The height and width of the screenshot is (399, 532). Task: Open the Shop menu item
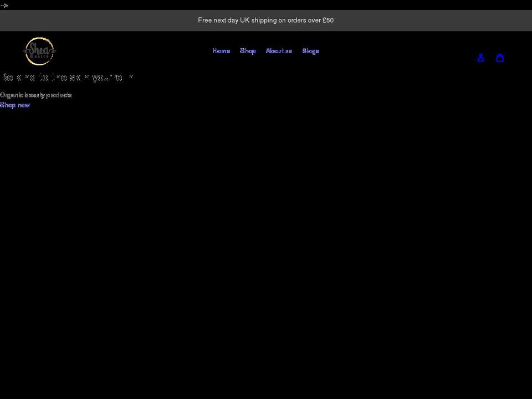[248, 51]
